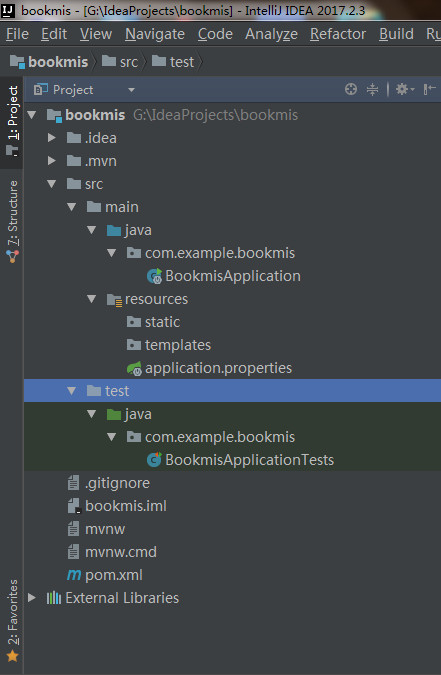441x675 pixels.
Task: Click the Hide Project panel icon
Action: click(x=429, y=89)
